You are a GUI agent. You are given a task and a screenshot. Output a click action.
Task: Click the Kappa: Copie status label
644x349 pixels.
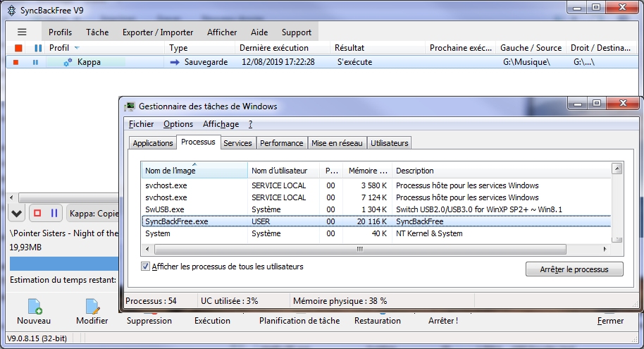(94, 214)
